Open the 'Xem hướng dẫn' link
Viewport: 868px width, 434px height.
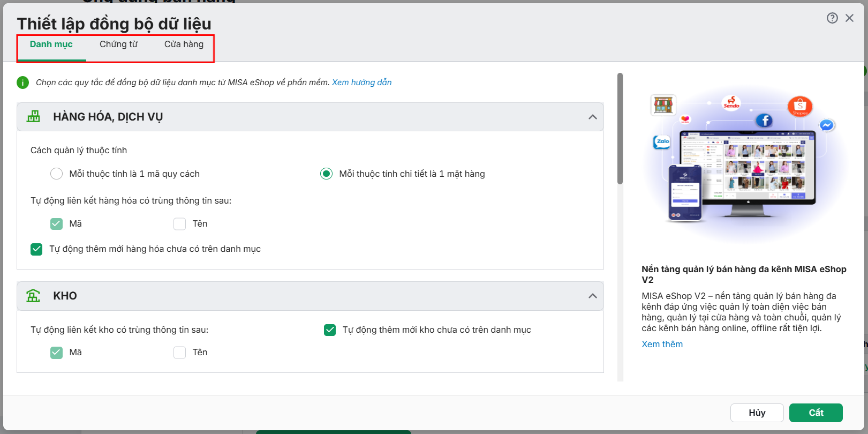click(x=362, y=83)
